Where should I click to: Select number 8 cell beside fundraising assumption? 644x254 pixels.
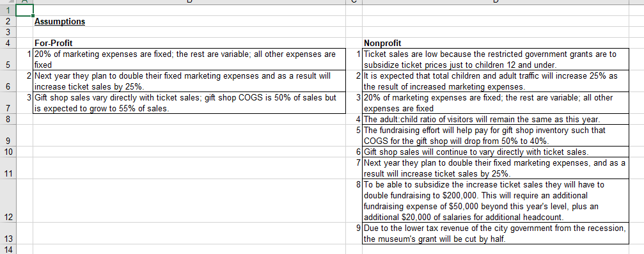coord(354,200)
